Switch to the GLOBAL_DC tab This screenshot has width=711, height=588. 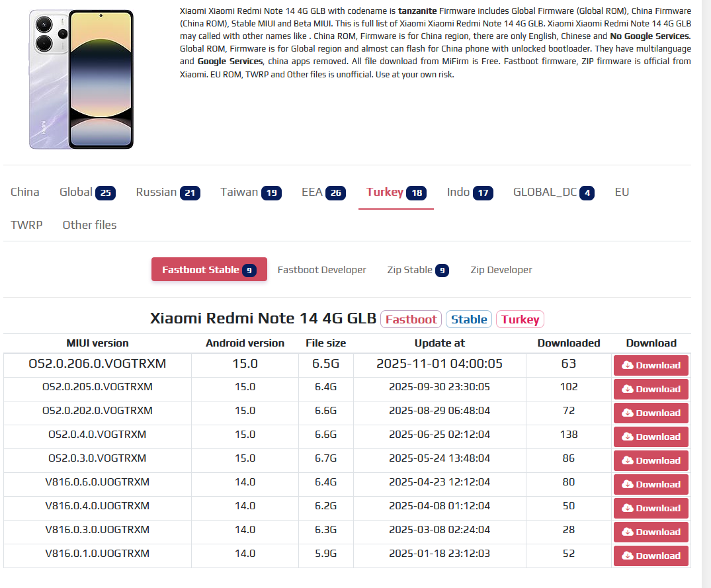[553, 192]
